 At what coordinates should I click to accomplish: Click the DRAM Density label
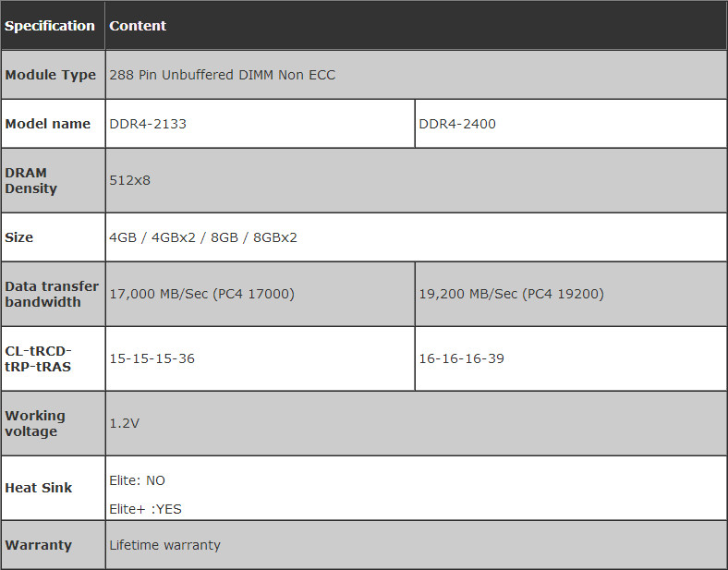click(31, 180)
